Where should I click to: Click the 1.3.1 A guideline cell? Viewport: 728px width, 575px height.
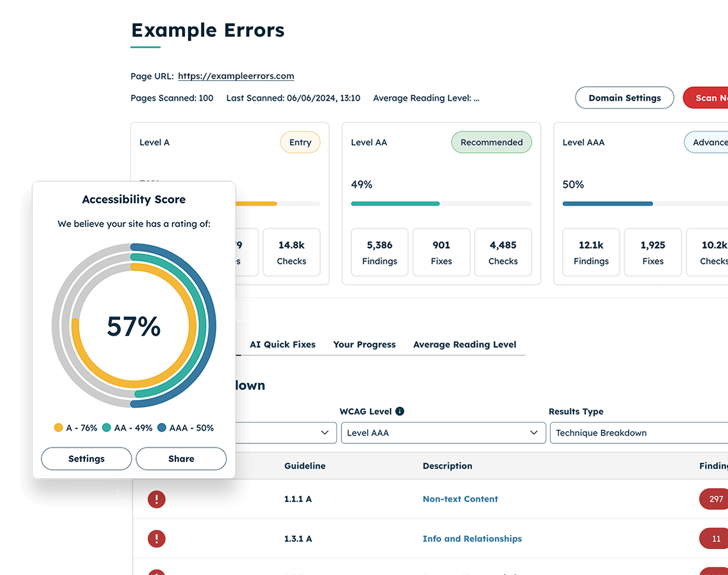298,539
